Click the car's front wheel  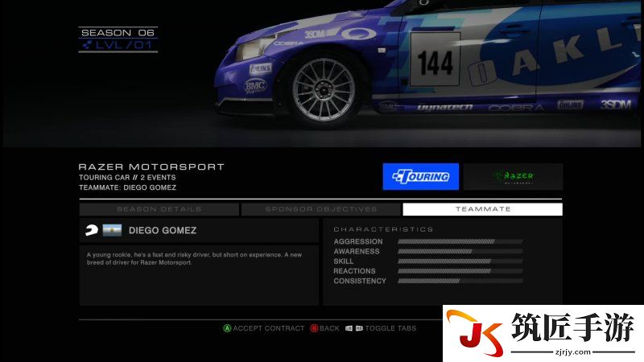[x=324, y=90]
